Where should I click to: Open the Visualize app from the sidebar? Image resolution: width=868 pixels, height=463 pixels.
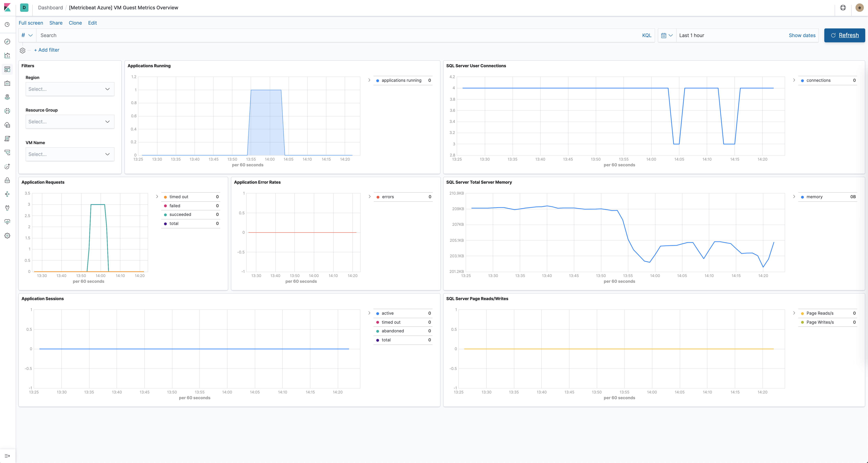click(7, 55)
